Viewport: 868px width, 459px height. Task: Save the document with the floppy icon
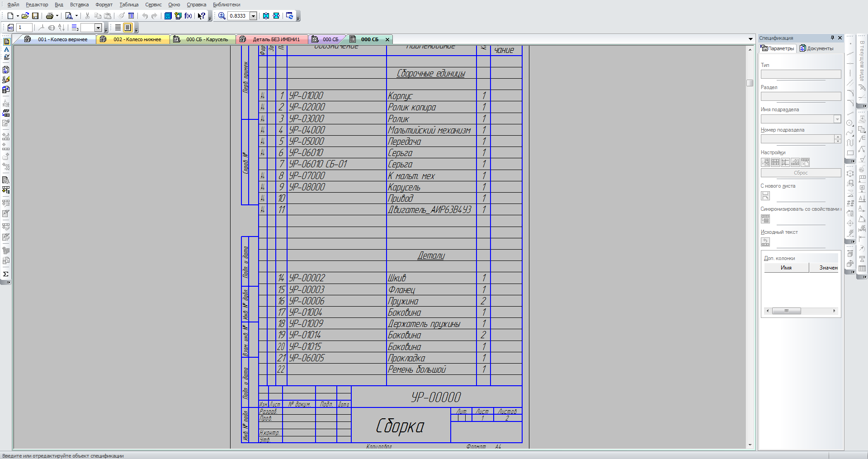35,16
